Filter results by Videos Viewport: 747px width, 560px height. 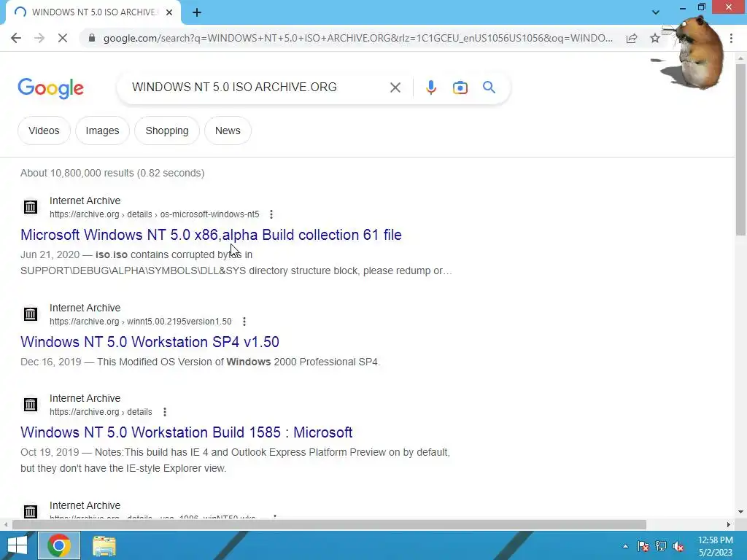[44, 131]
